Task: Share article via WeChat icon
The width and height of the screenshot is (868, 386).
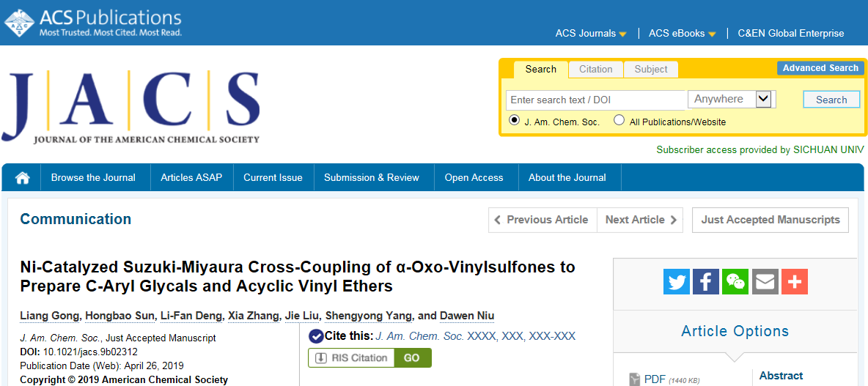Action: [735, 281]
